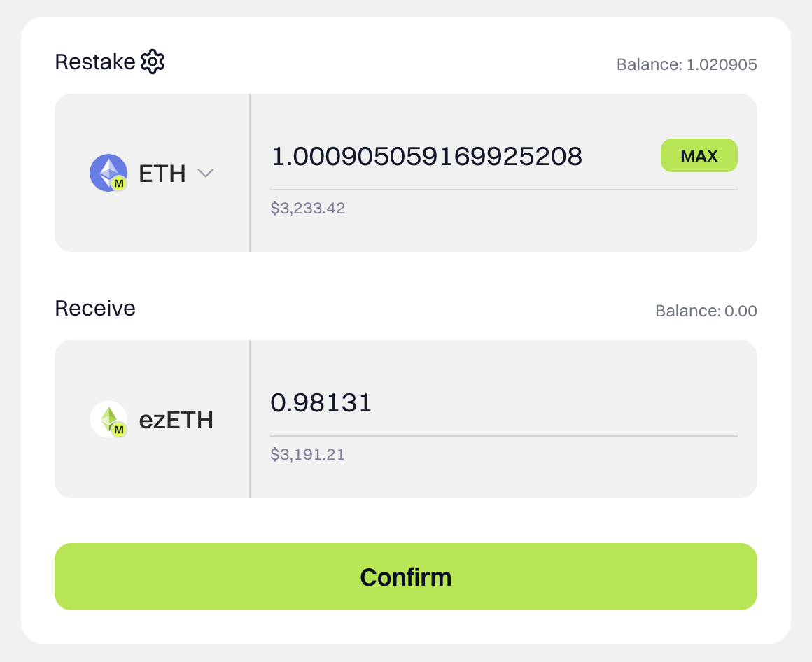Click the Restake section heading

94,62
